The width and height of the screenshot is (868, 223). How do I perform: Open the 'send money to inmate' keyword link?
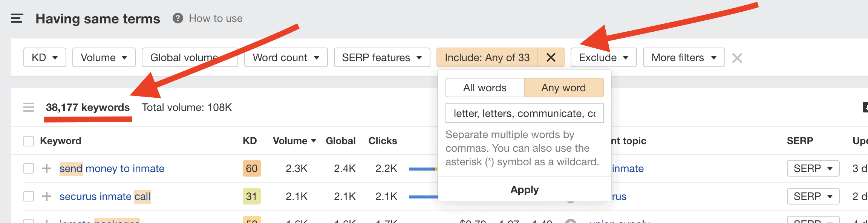pos(112,168)
